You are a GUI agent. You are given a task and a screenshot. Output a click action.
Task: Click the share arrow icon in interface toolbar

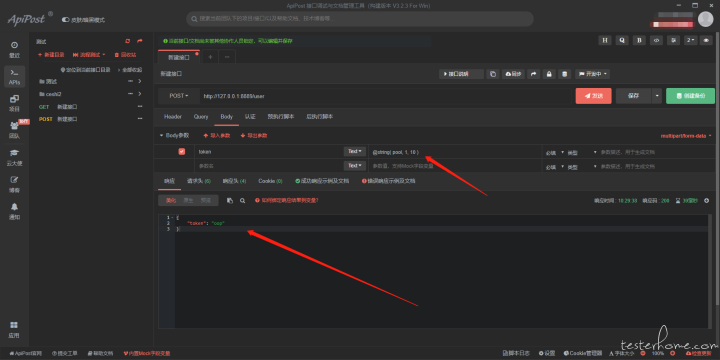click(534, 74)
